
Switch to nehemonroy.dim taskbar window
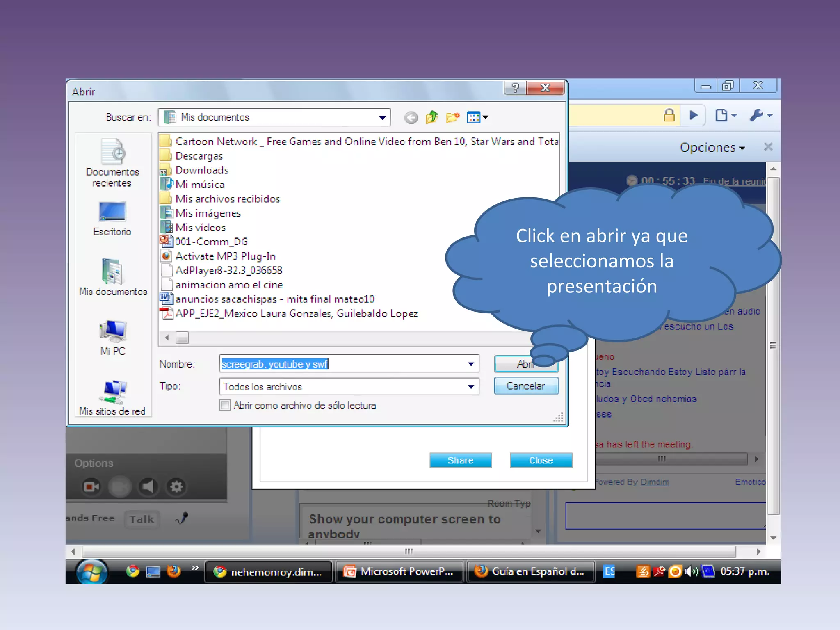(x=268, y=572)
